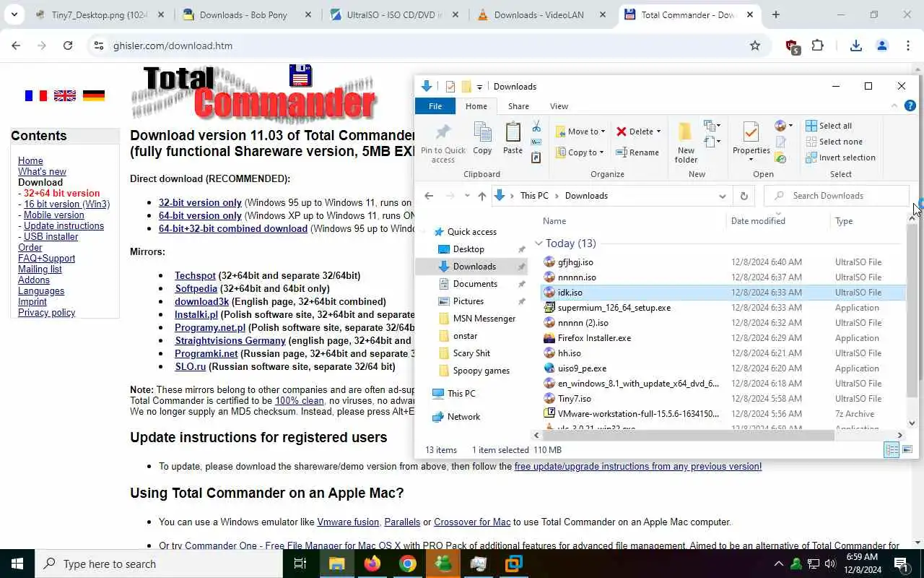The width and height of the screenshot is (924, 578).
Task: Open the USB installer contents link
Action: click(x=51, y=236)
